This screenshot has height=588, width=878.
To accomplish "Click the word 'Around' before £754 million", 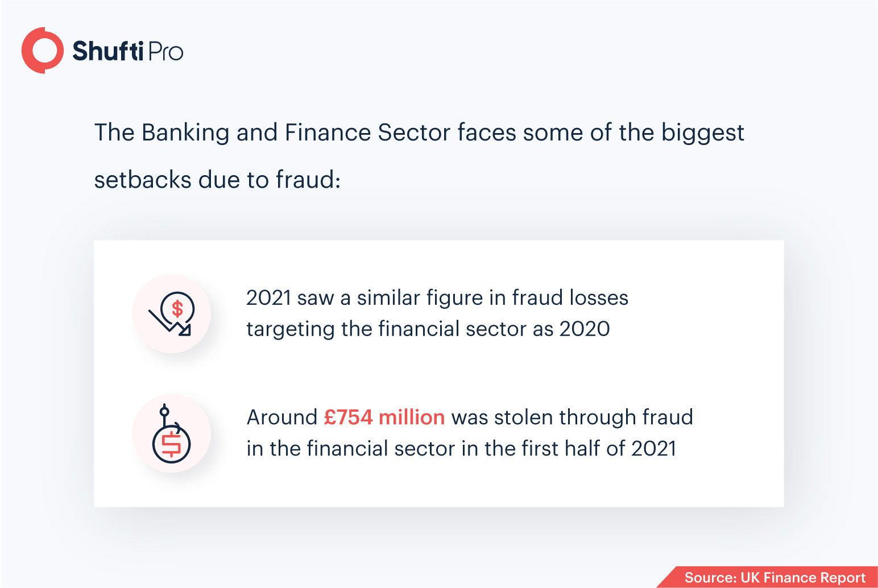I will 282,417.
